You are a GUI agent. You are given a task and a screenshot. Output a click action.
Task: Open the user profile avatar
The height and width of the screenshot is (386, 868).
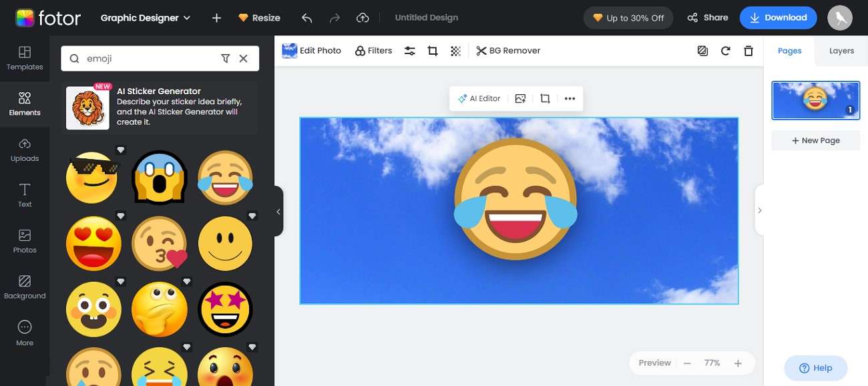click(x=840, y=18)
